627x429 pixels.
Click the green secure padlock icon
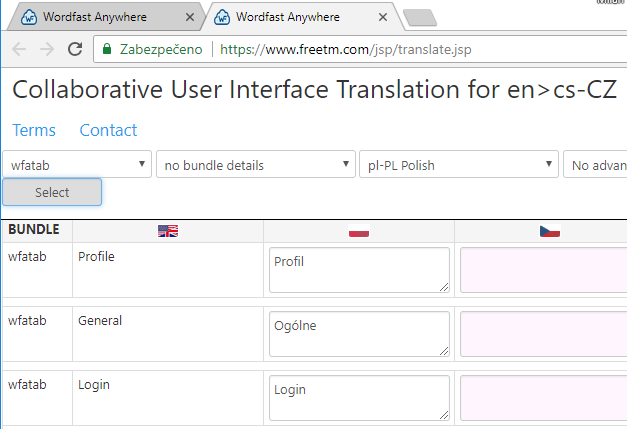coord(107,49)
